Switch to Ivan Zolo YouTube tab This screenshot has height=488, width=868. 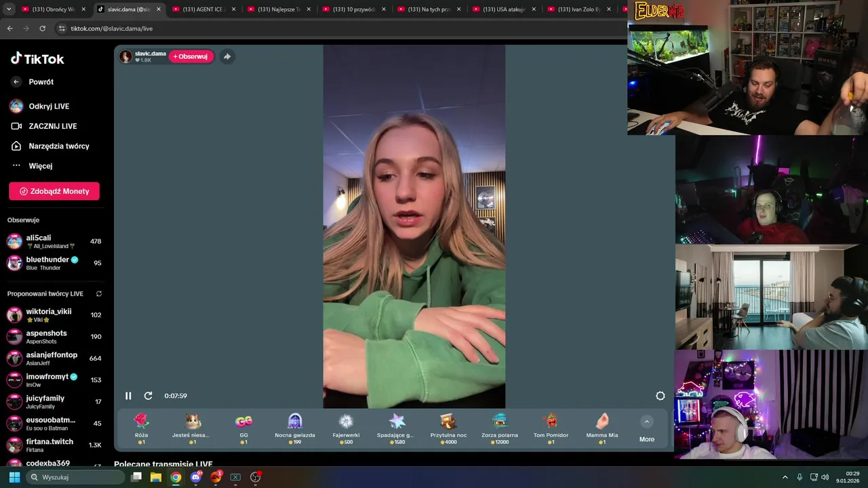[x=579, y=9]
